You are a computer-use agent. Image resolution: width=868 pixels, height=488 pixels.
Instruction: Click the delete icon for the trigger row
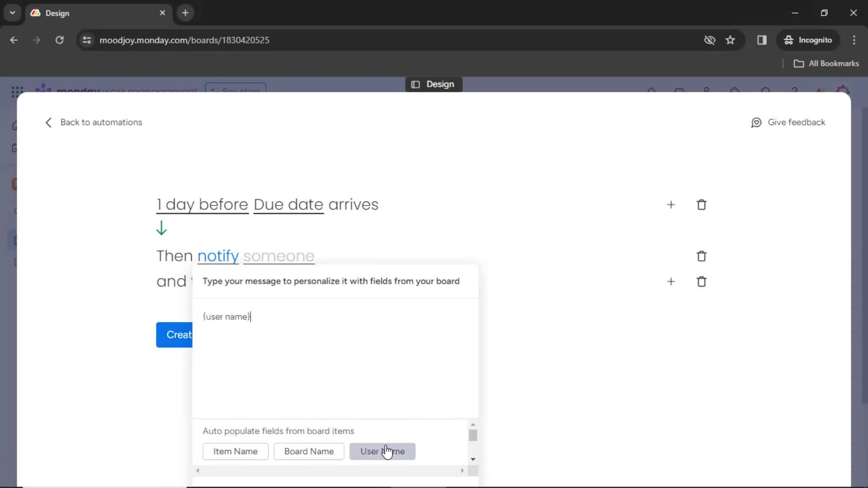tap(702, 204)
